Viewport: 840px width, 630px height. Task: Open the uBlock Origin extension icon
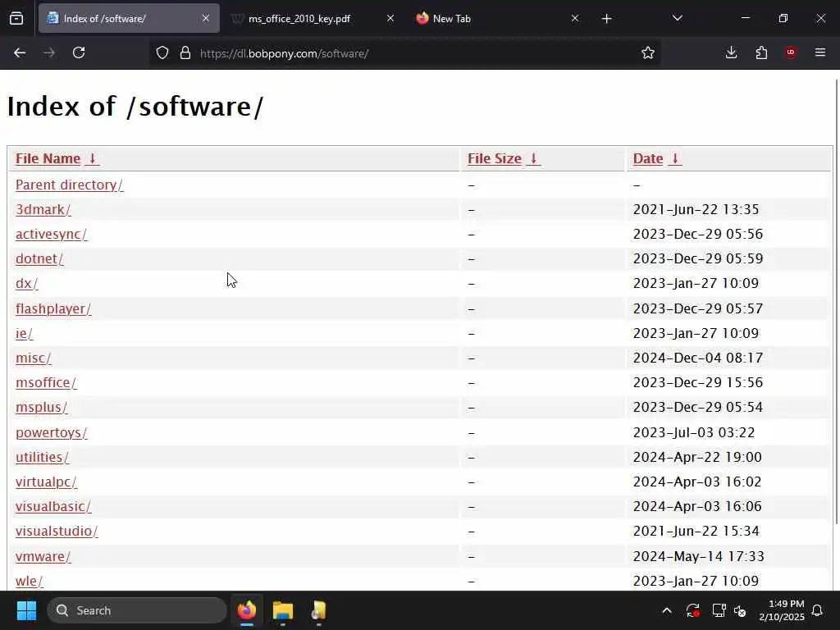(x=791, y=52)
